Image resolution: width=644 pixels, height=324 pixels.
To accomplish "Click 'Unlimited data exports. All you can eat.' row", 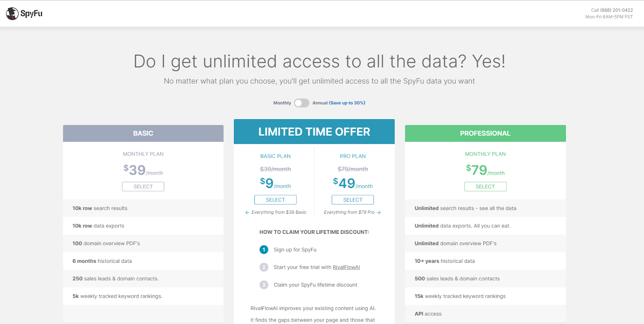I will click(485, 226).
